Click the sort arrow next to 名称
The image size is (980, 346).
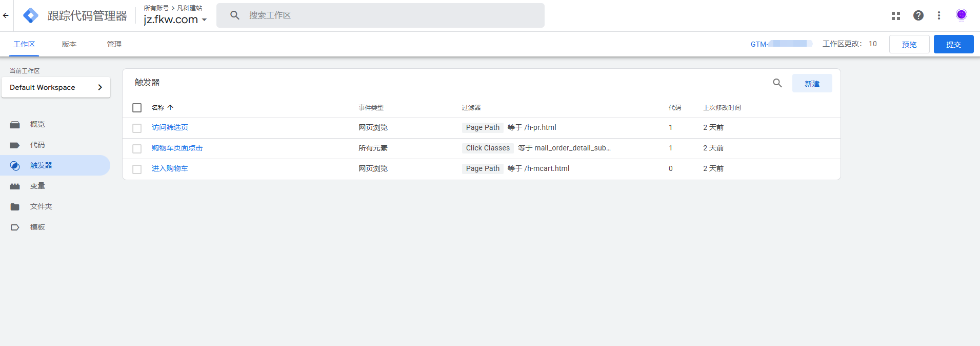[x=170, y=107]
